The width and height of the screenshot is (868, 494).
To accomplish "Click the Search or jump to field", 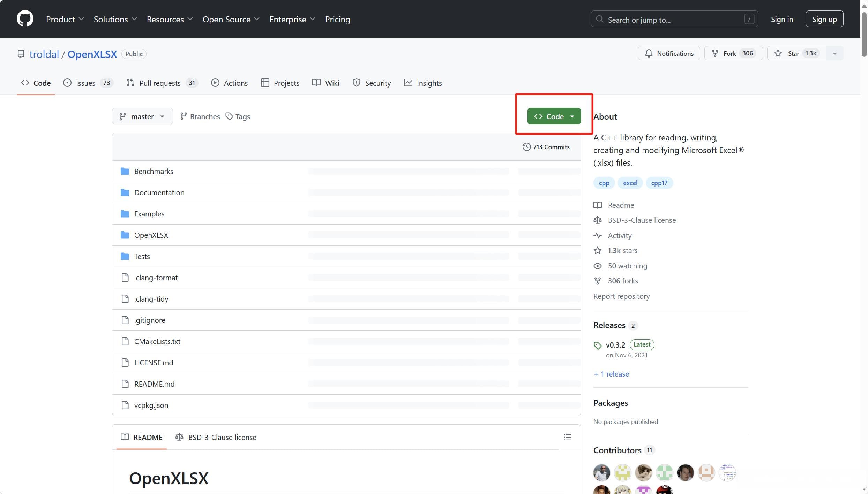I will point(674,19).
